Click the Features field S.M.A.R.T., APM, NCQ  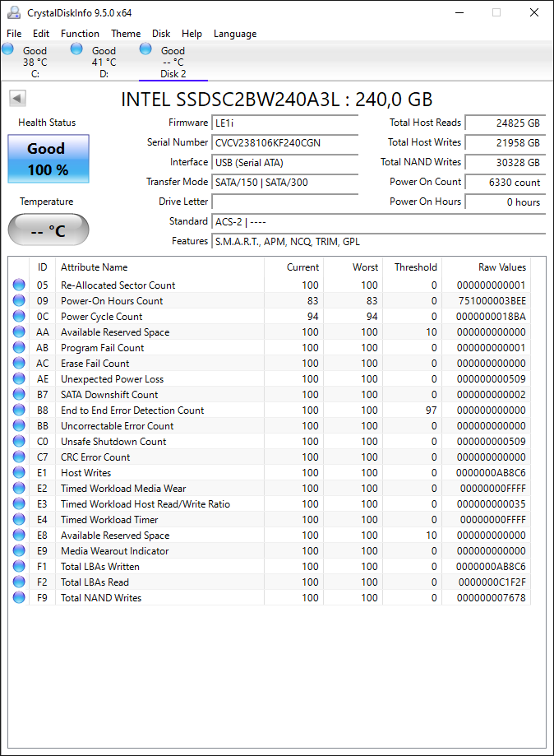379,242
